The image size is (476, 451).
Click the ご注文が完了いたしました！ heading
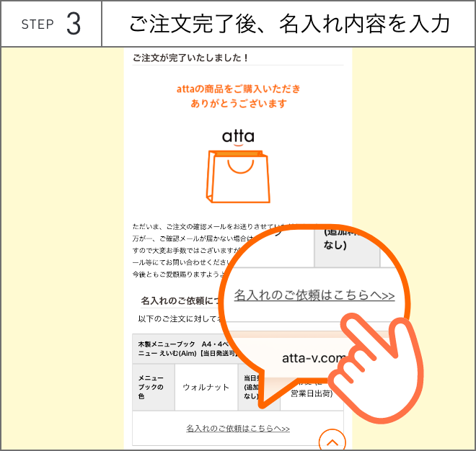190,58
